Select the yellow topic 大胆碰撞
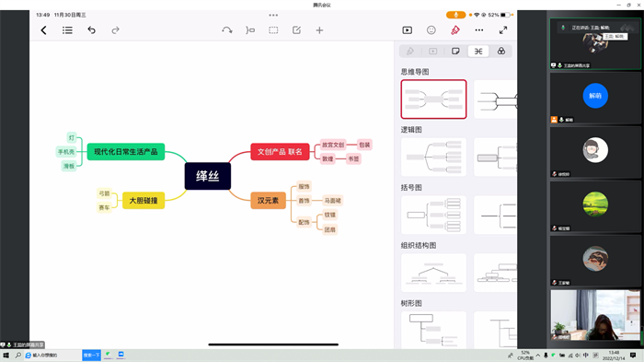644x362 pixels. (144, 200)
